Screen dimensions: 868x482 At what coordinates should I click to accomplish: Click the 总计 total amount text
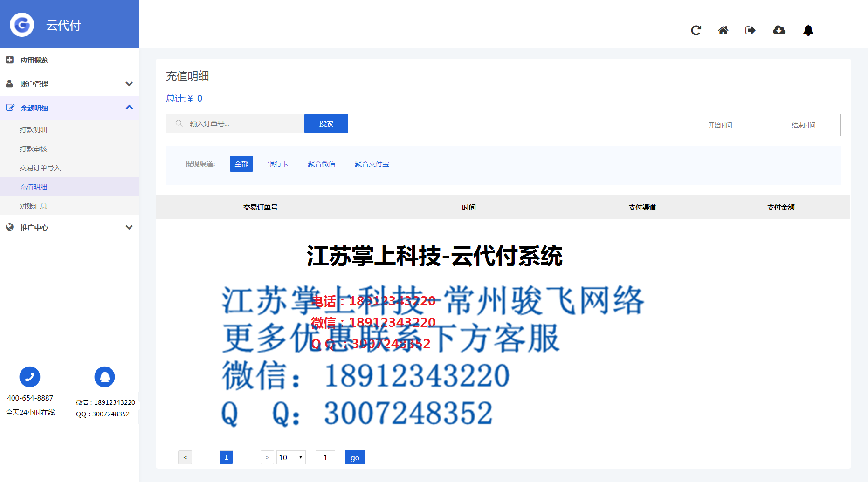pyautogui.click(x=184, y=98)
